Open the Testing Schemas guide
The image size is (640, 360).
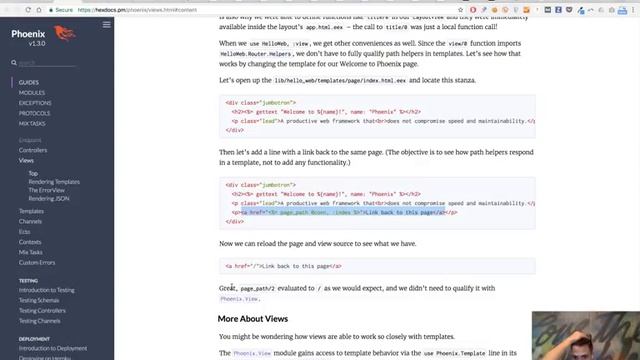[39, 300]
